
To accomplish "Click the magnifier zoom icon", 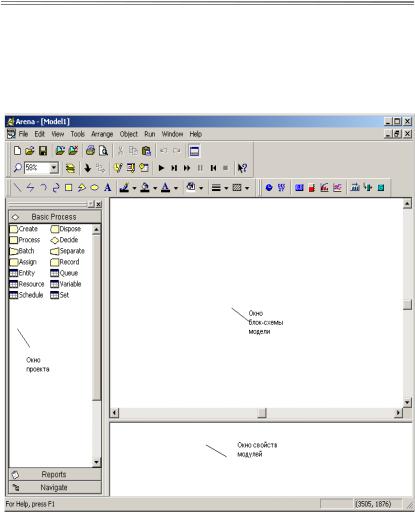I will (x=17, y=168).
